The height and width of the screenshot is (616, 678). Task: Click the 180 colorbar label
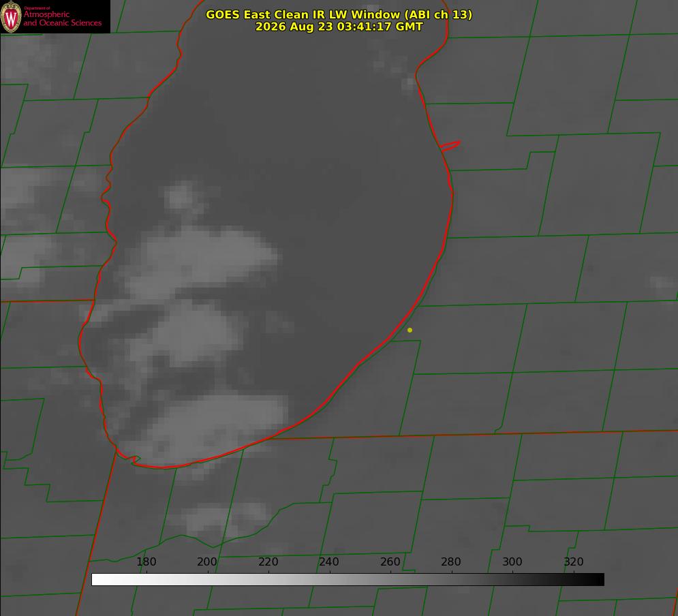click(146, 561)
